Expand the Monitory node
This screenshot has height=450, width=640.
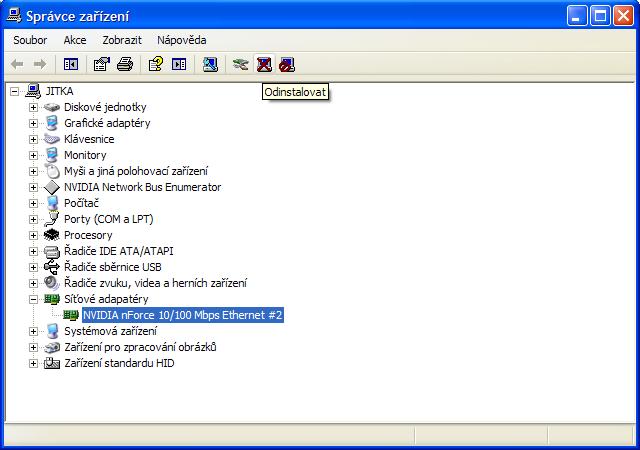tap(33, 155)
